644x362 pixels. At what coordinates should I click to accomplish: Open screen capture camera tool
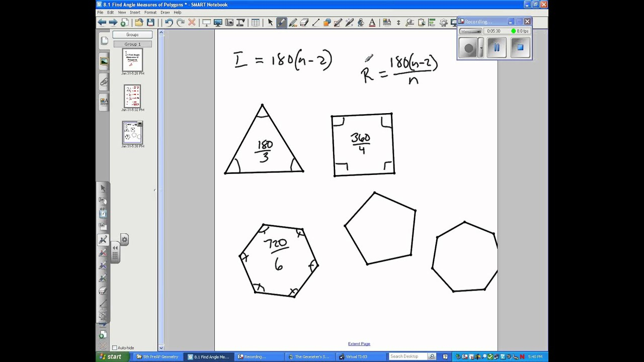[229, 23]
